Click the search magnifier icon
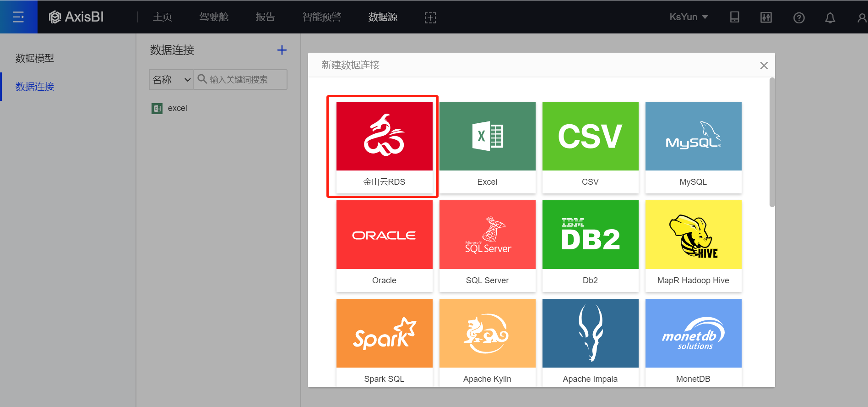This screenshot has height=407, width=868. click(202, 79)
